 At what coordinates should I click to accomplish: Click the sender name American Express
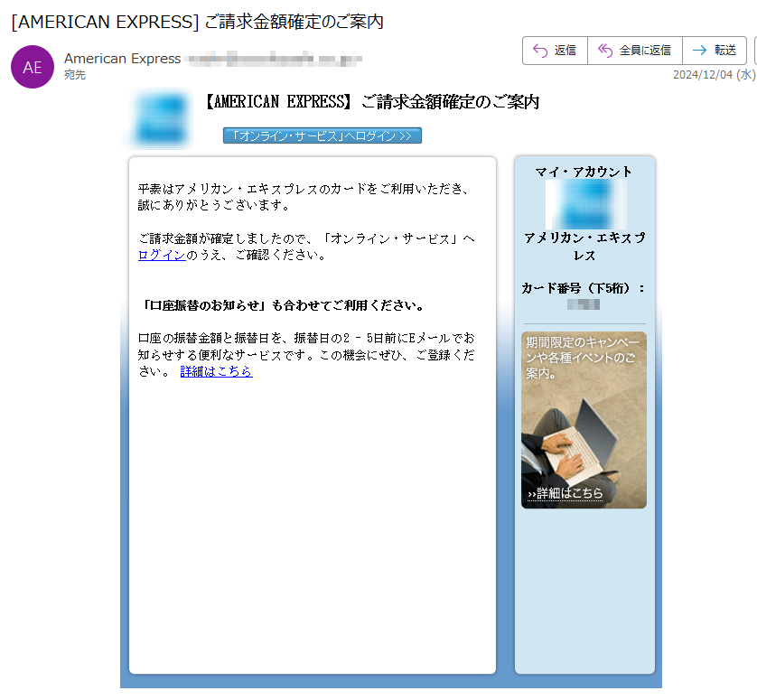tap(123, 59)
